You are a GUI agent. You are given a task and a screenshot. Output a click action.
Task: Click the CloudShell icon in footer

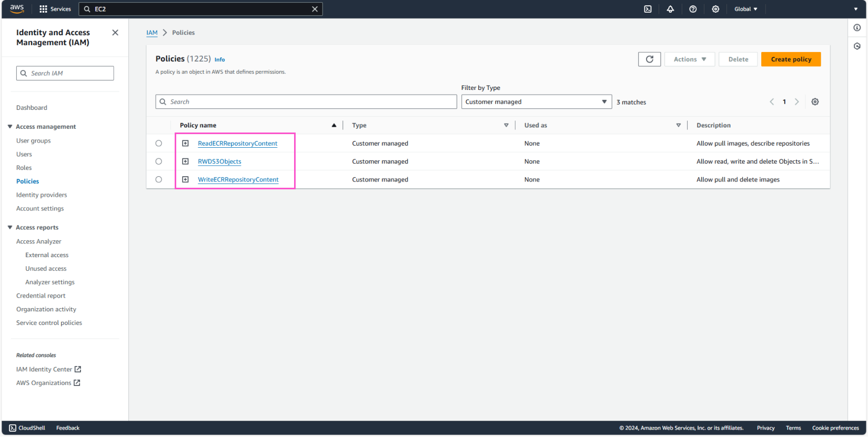tap(13, 428)
